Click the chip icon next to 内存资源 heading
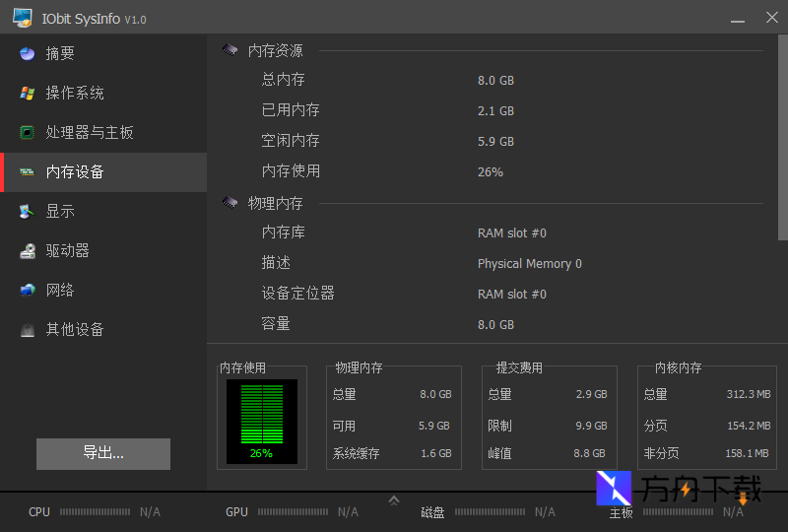Screen dimensions: 788x532 (x=230, y=50)
